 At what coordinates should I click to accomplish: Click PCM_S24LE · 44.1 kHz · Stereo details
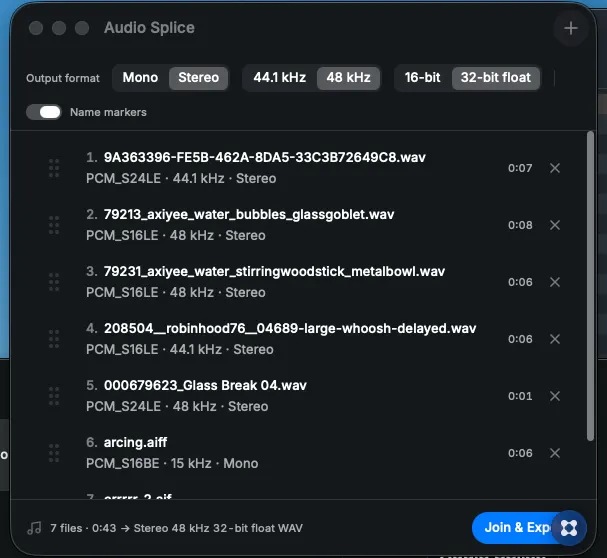181,179
